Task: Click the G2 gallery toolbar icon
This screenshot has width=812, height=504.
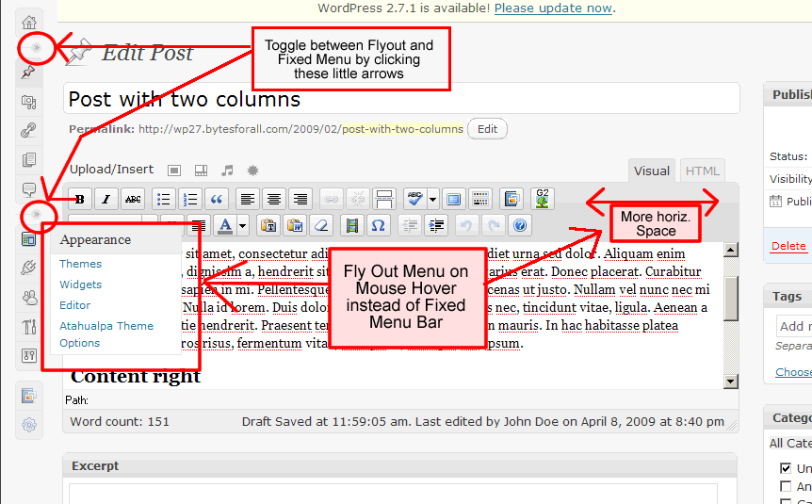Action: pos(543,199)
